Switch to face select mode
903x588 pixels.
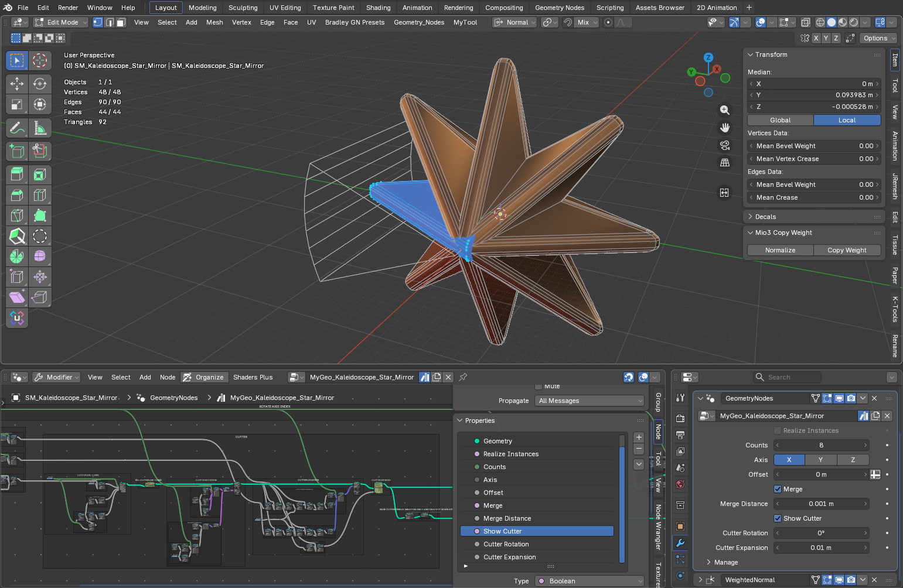[x=121, y=22]
